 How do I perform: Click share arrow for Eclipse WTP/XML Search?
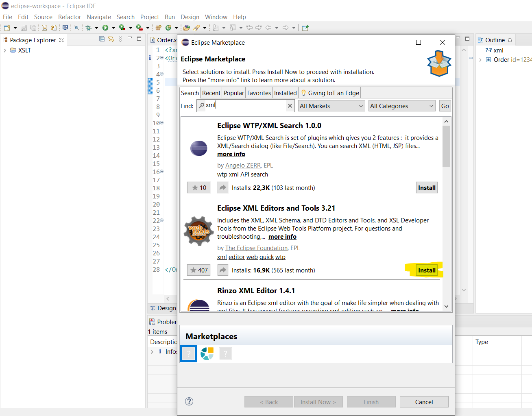223,187
